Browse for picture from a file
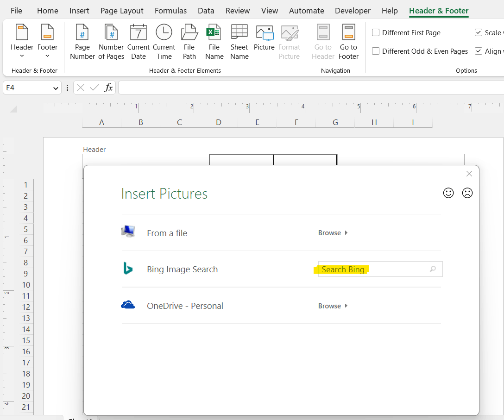The height and width of the screenshot is (420, 504). (x=333, y=233)
